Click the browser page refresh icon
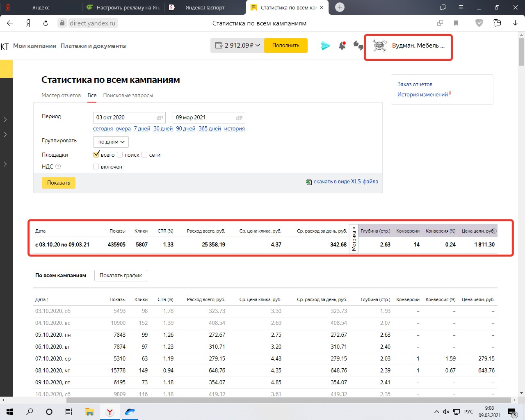Image resolution: width=525 pixels, height=420 pixels. pyautogui.click(x=46, y=23)
